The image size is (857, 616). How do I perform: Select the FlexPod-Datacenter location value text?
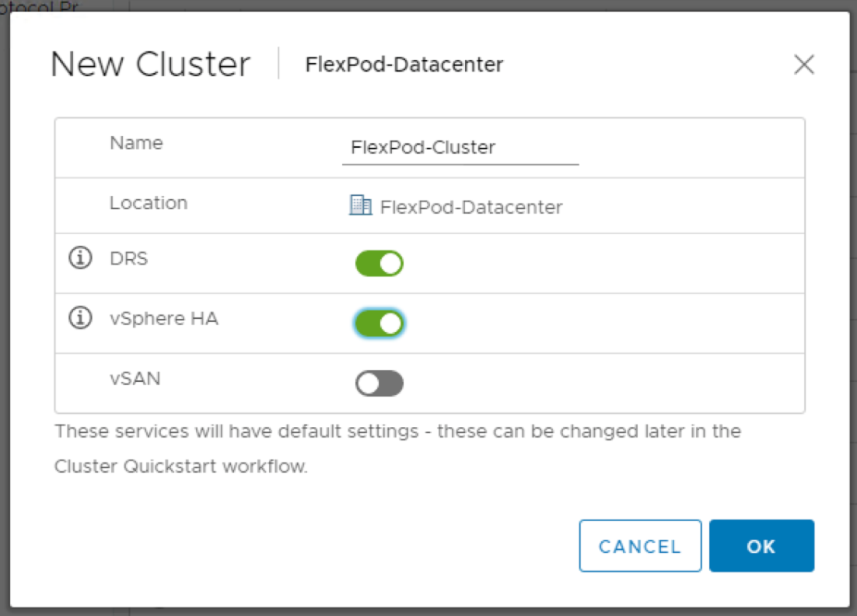tap(471, 208)
